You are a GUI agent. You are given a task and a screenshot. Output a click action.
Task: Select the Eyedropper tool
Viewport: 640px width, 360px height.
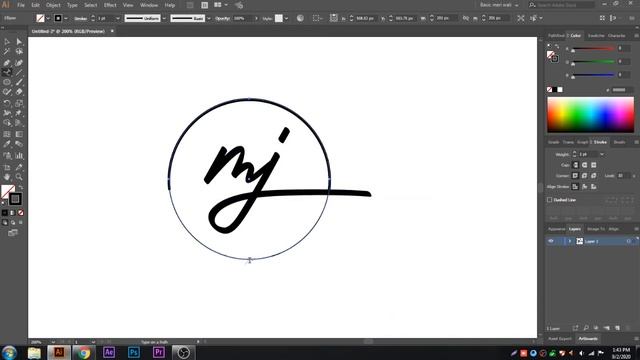pyautogui.click(x=7, y=144)
